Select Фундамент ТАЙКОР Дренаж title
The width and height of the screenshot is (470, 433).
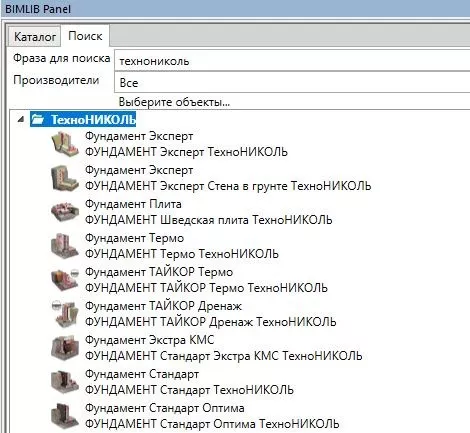click(163, 306)
